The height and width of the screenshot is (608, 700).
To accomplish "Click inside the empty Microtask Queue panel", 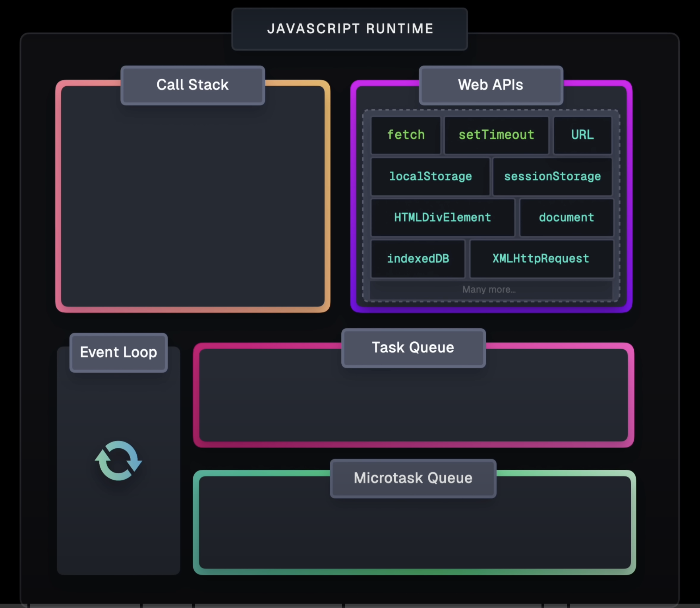I will (x=413, y=532).
